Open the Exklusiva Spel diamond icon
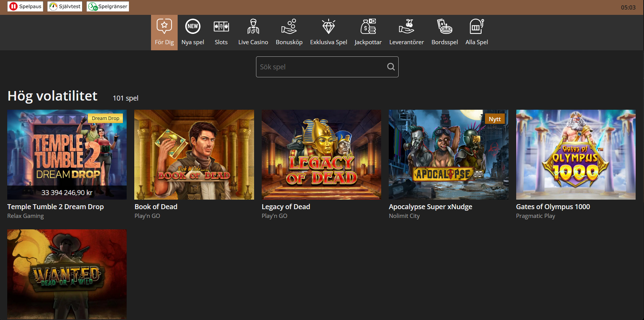The width and height of the screenshot is (644, 320). pyautogui.click(x=329, y=26)
